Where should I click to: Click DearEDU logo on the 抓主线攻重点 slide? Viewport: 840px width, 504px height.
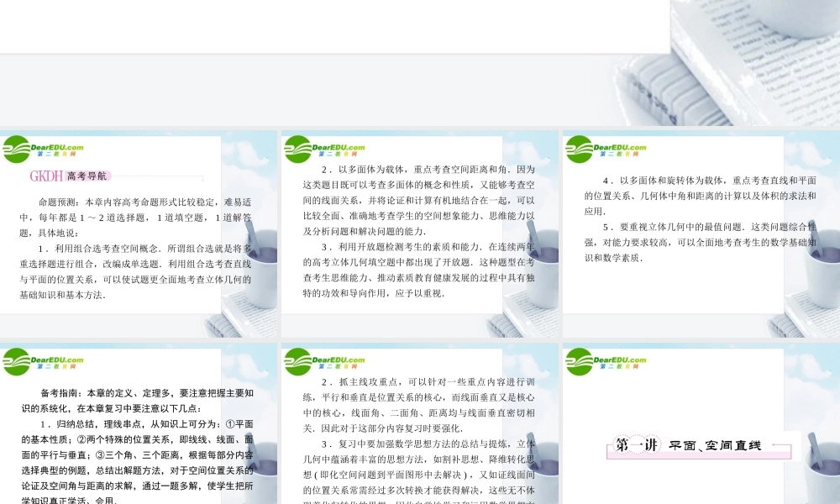(x=324, y=362)
